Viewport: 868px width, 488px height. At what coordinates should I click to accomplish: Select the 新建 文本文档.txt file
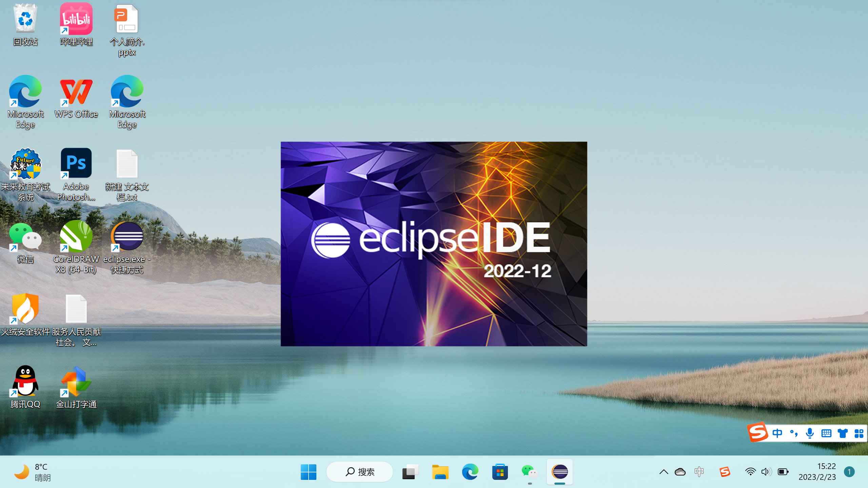point(127,175)
